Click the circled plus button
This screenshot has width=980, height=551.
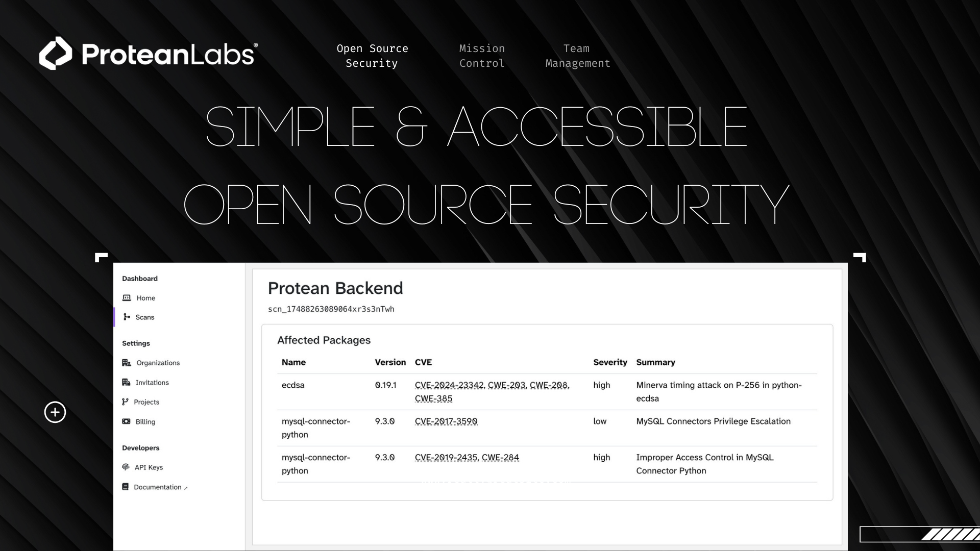pos(55,412)
